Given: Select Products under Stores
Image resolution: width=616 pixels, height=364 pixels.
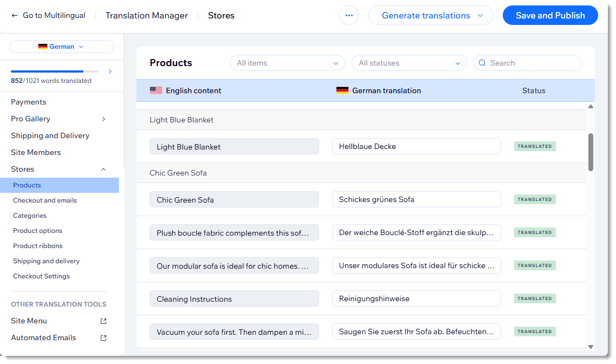Looking at the screenshot, I should click(59, 185).
